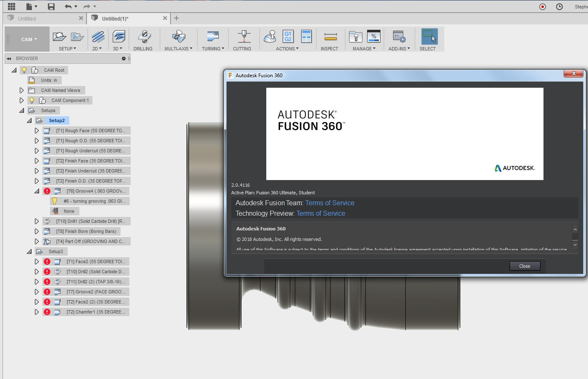Click the Drilling tool icon
Viewport: 588px width, 379px height.
[144, 37]
